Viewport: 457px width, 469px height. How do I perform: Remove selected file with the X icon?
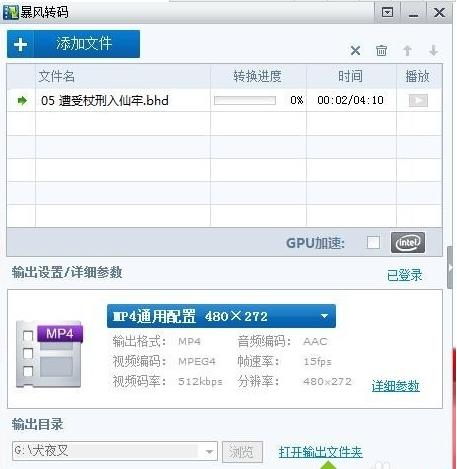[x=356, y=51]
